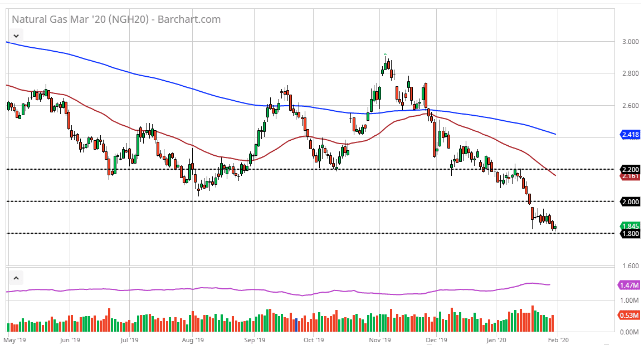Click the Feb '20 date axis label
The width and height of the screenshot is (644, 345).
coord(558,340)
